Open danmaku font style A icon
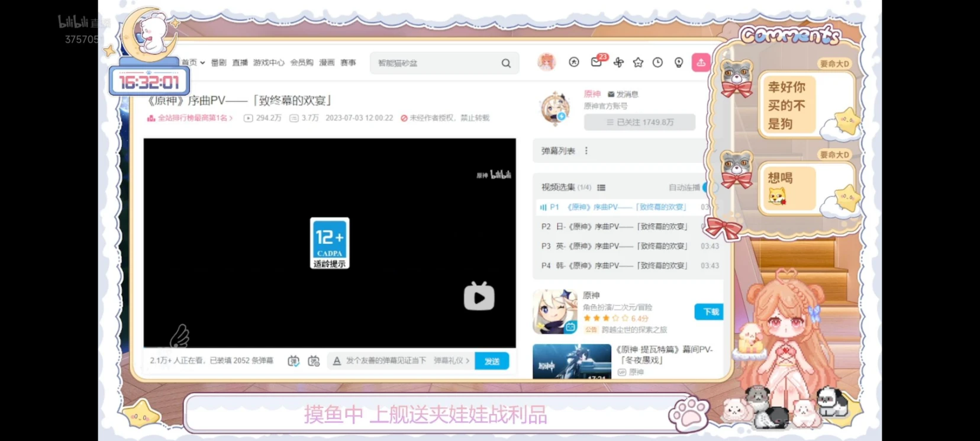 pyautogui.click(x=337, y=360)
